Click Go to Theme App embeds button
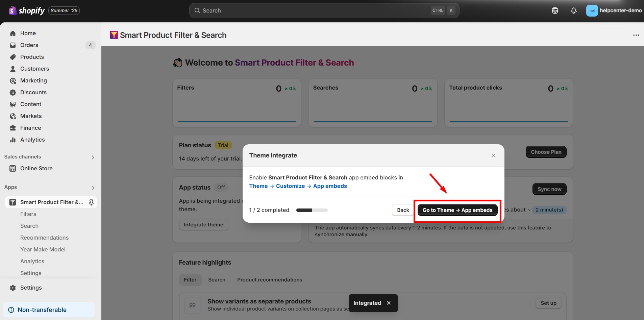 457,210
